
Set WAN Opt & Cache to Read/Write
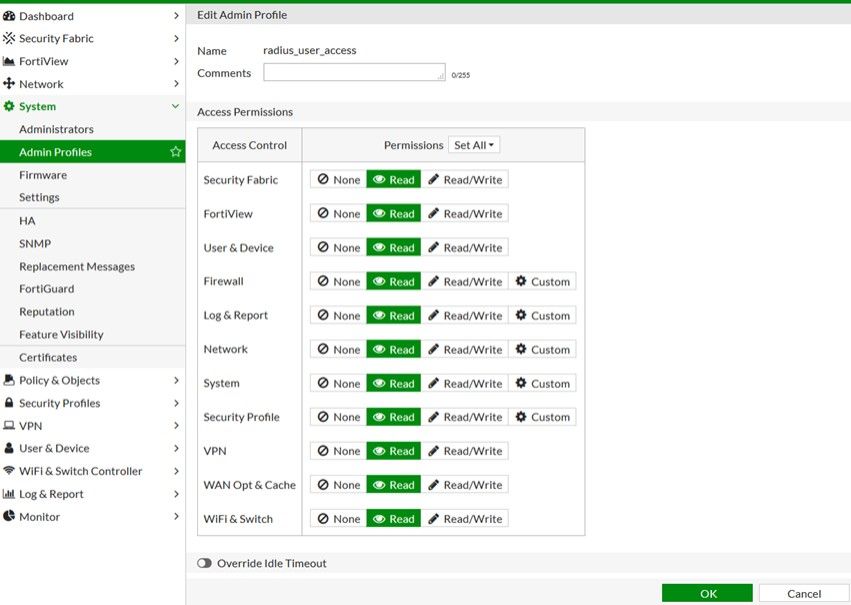coord(465,485)
